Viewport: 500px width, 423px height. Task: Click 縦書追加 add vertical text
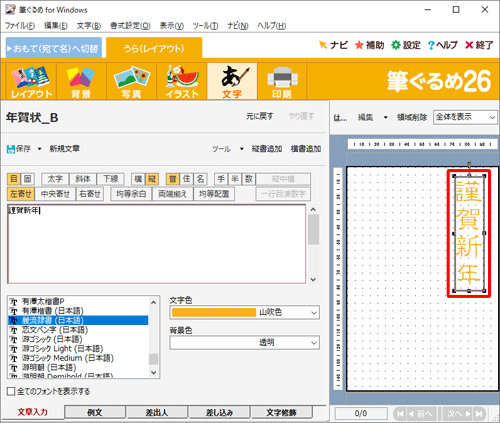point(267,149)
